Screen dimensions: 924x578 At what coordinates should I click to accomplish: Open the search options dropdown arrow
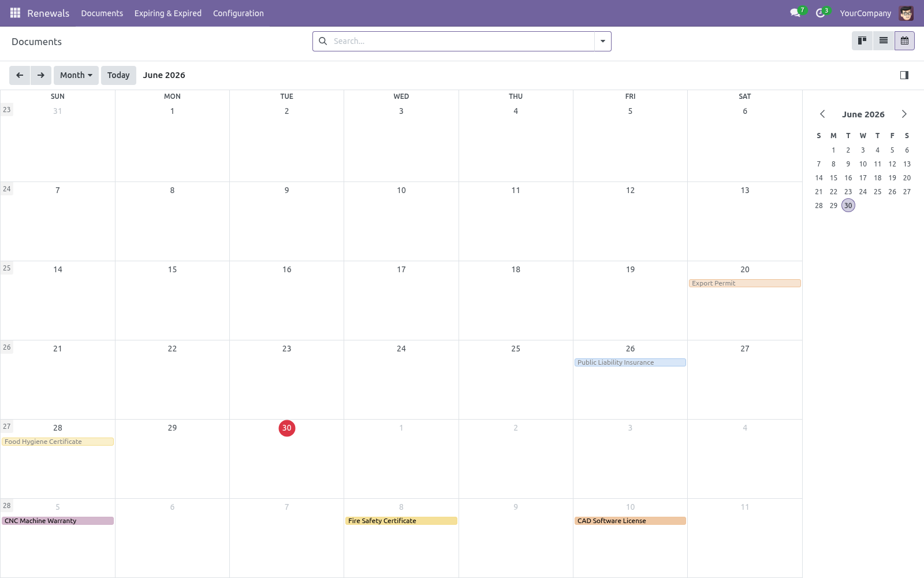tap(603, 41)
